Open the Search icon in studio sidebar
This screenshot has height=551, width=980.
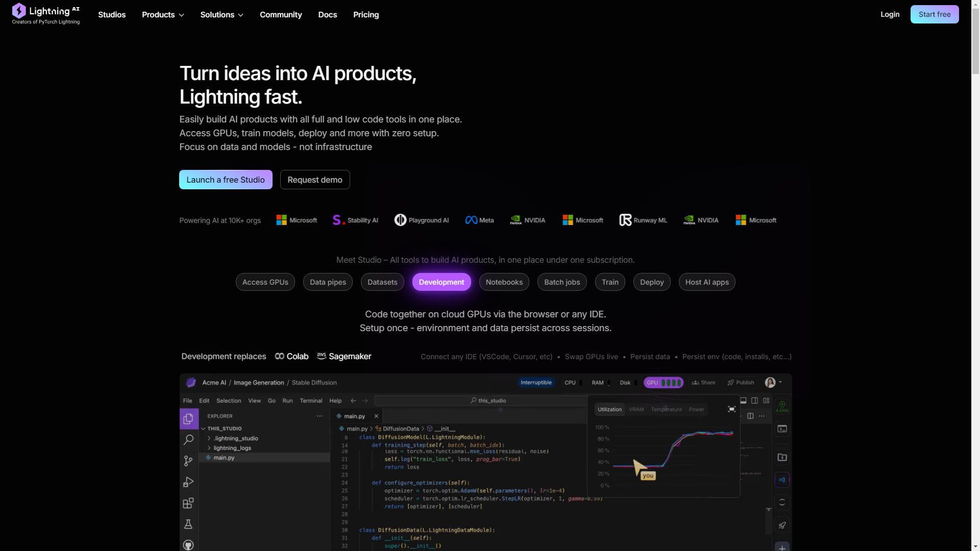pos(188,440)
